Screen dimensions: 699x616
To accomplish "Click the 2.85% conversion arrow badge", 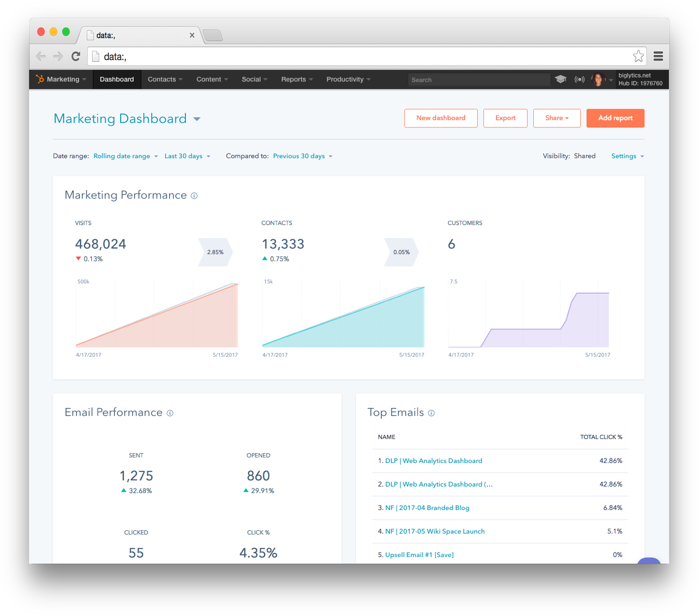I will [x=215, y=252].
